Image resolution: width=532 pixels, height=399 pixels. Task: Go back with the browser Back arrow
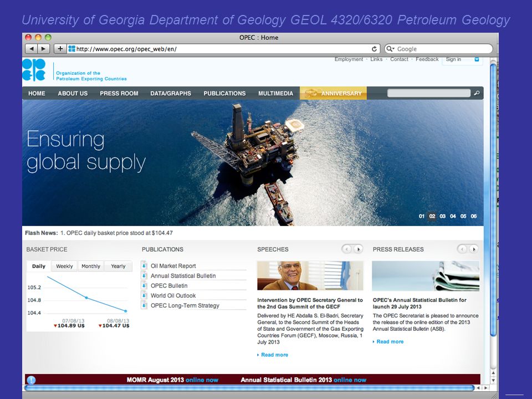pos(31,49)
